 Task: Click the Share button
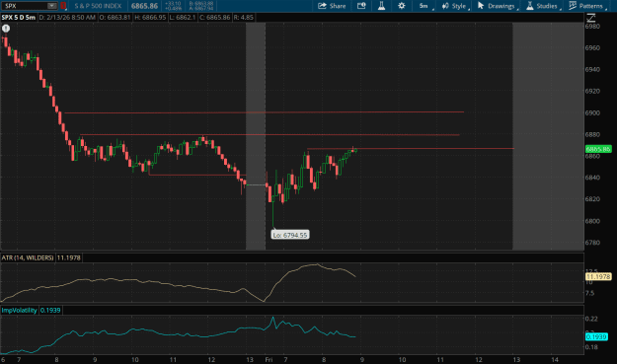pos(332,6)
